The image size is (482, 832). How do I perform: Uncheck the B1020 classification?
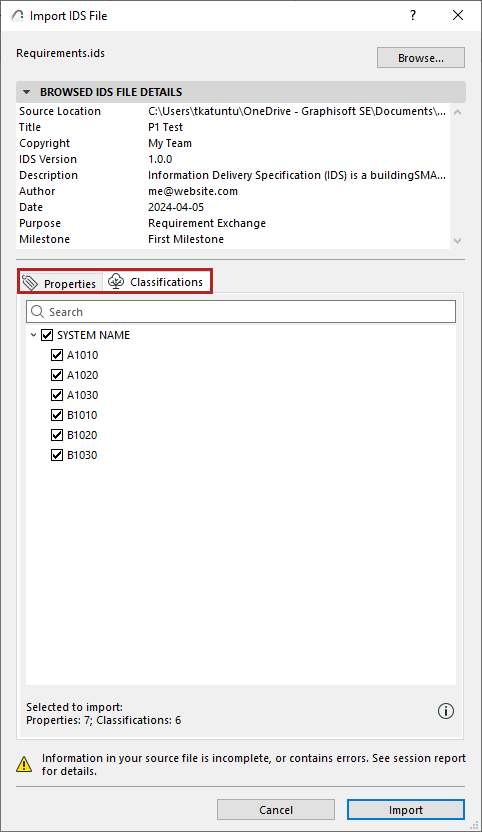pyautogui.click(x=57, y=435)
